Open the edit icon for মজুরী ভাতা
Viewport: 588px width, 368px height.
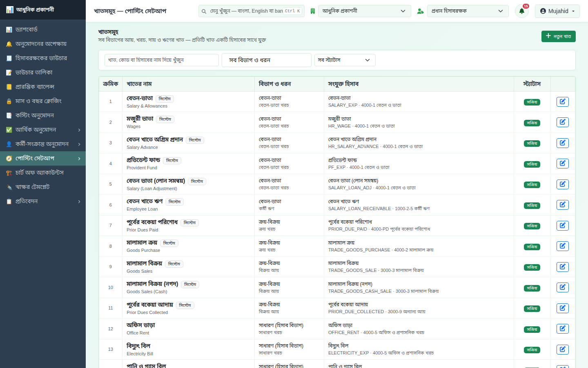pos(562,122)
